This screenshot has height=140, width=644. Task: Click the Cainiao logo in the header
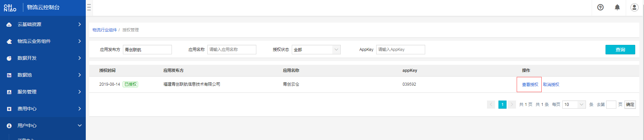click(10, 8)
